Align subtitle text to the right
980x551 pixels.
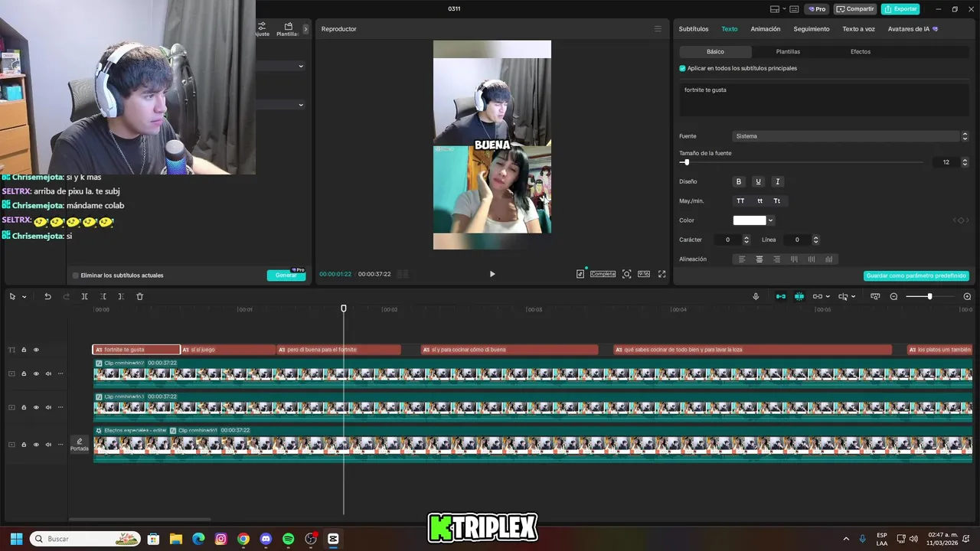pos(776,259)
